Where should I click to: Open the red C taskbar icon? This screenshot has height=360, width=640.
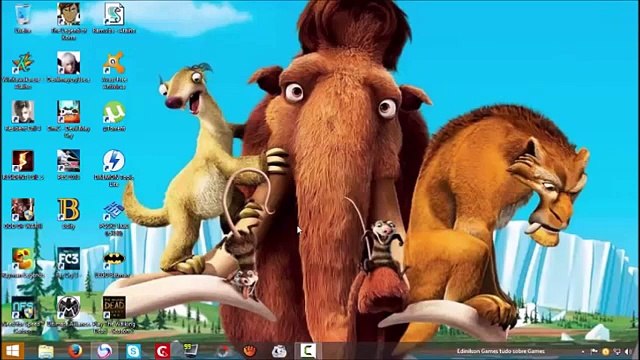click(x=162, y=351)
